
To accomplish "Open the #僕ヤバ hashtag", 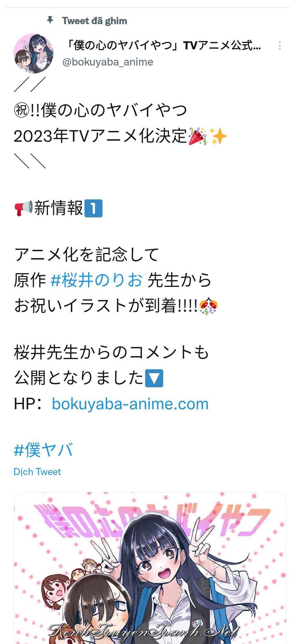I will (43, 450).
